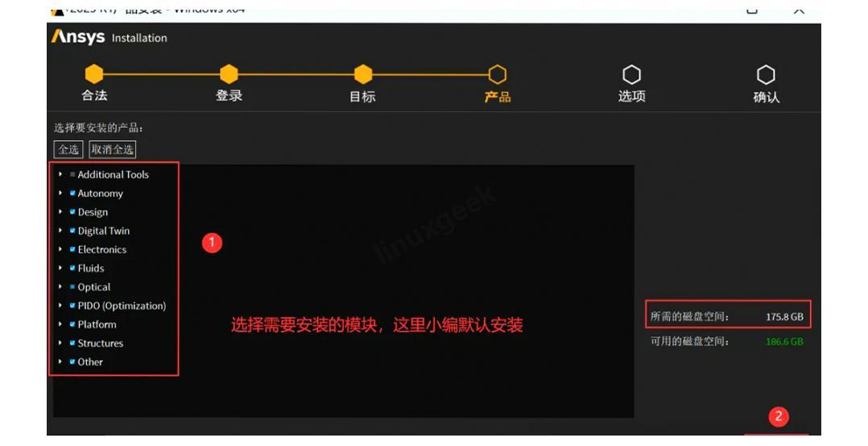Jump to the 选项 step label
Image resolution: width=868 pixels, height=446 pixels.
(x=631, y=97)
